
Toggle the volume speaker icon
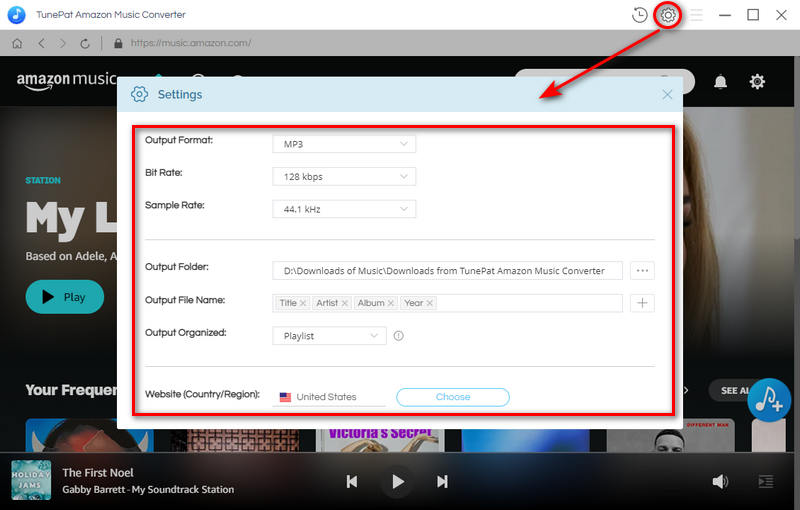click(720, 481)
